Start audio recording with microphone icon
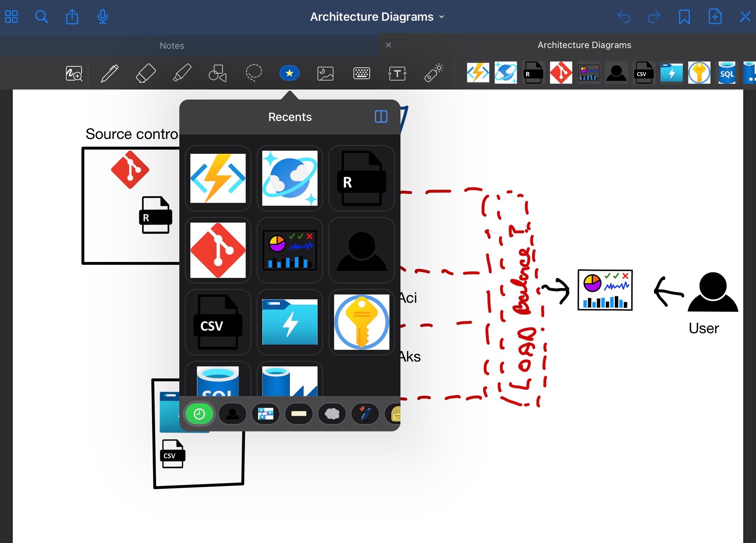 [x=102, y=17]
